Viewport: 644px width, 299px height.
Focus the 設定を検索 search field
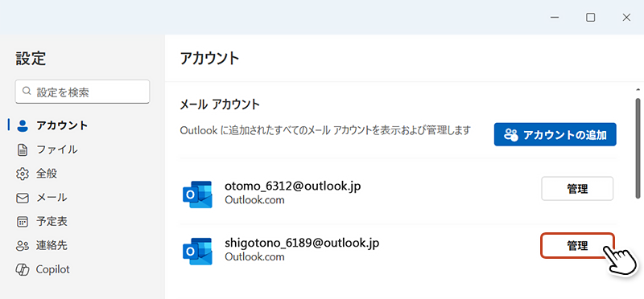pos(82,92)
